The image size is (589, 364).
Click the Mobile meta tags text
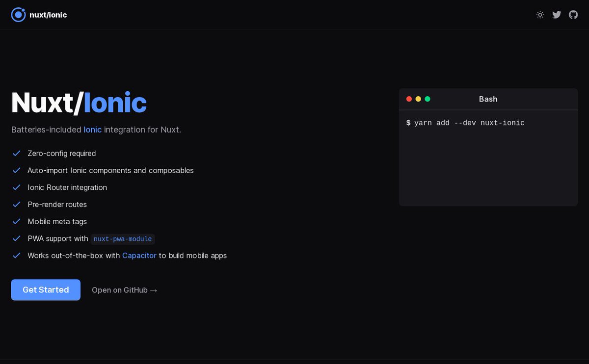pos(57,222)
